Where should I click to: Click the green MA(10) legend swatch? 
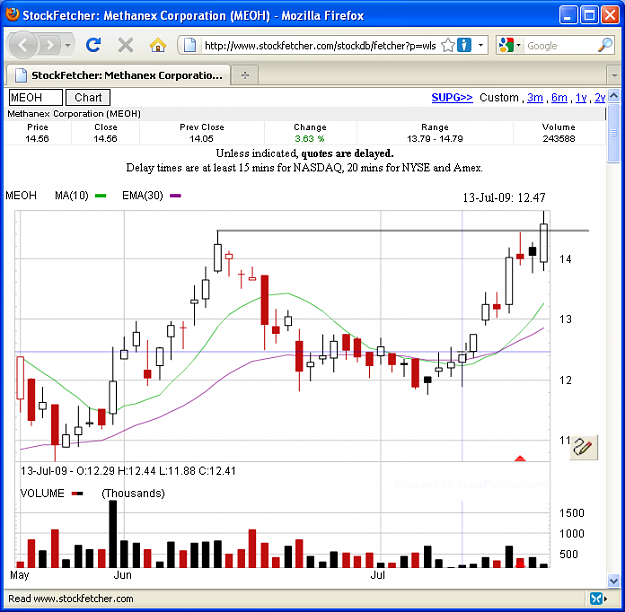(100, 196)
